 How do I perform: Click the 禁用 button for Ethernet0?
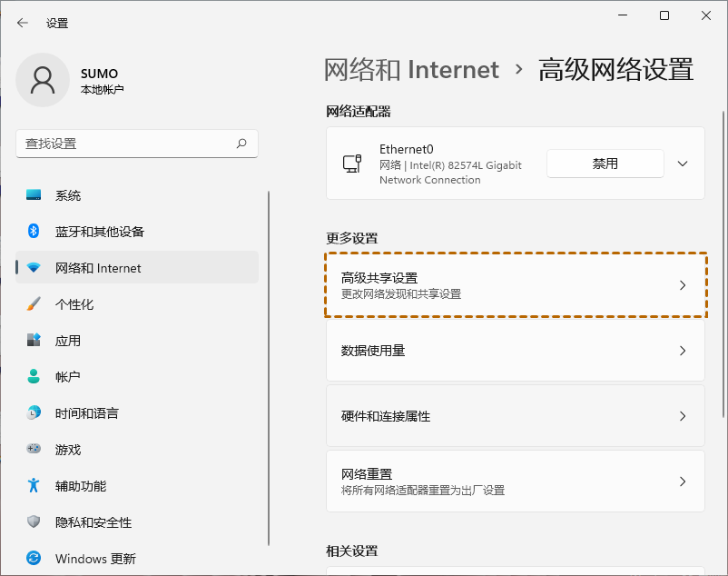(605, 164)
